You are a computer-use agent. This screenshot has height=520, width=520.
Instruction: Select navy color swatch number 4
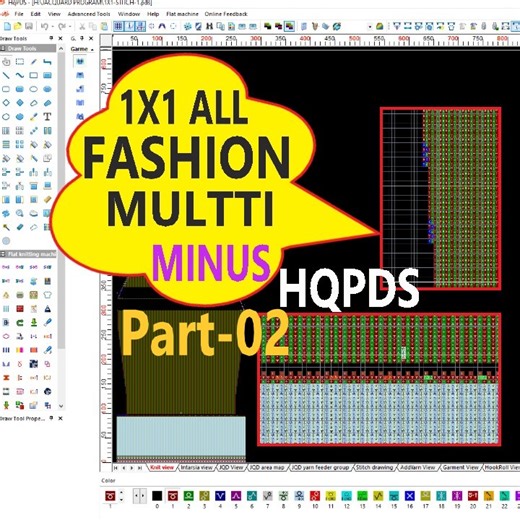[220, 496]
